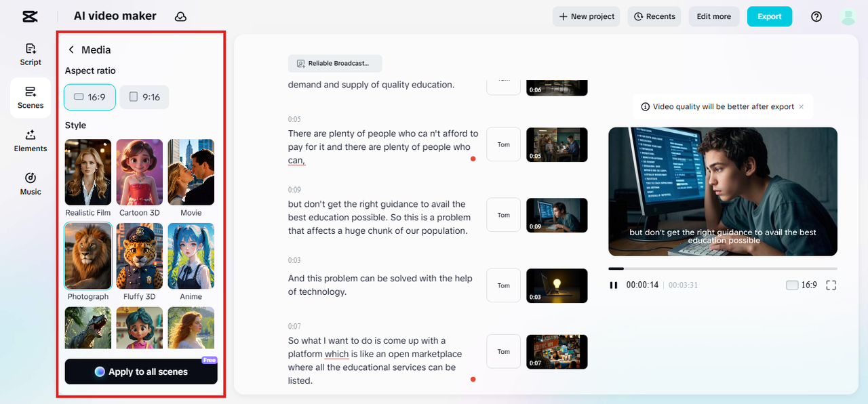The image size is (868, 404).
Task: Open the 16:9 ratio selector under preview
Action: [802, 285]
